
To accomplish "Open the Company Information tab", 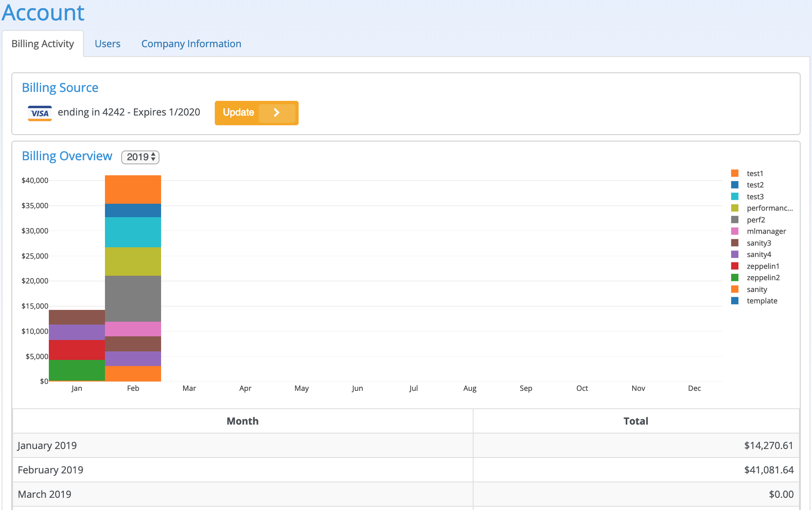I will click(x=191, y=44).
